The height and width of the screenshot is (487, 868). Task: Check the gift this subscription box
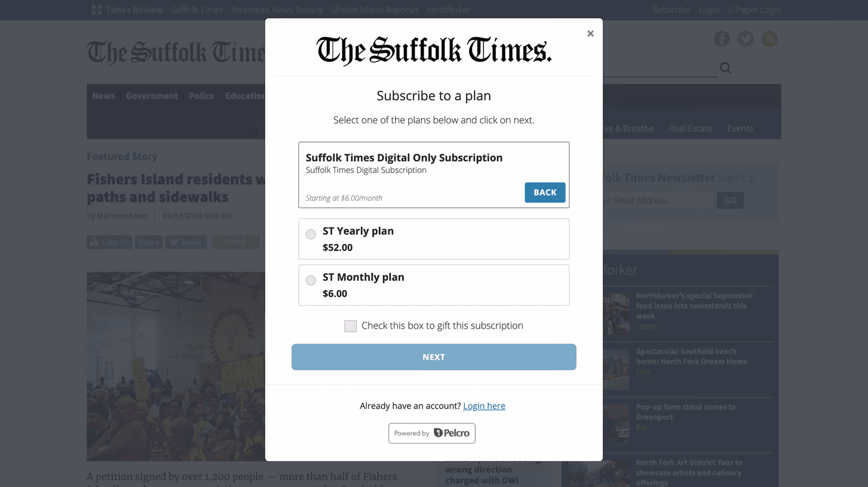[x=350, y=326]
